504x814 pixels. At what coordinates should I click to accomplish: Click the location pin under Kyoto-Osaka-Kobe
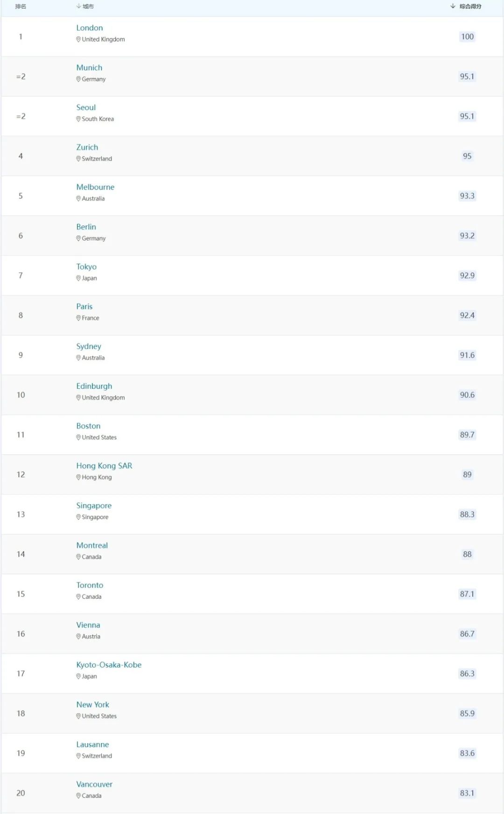tap(78, 676)
